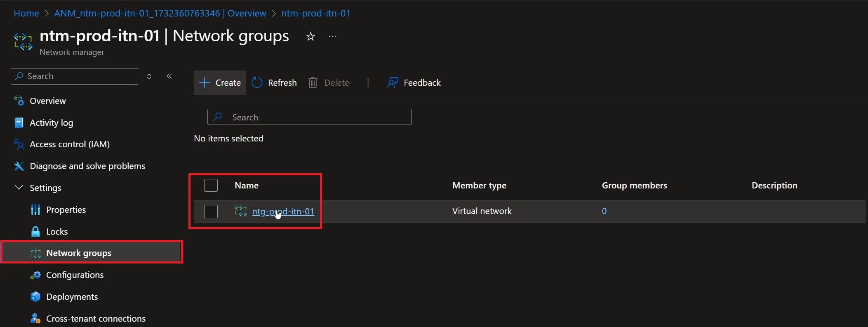The image size is (868, 327).
Task: Click the Configurations gear icon
Action: (x=35, y=275)
